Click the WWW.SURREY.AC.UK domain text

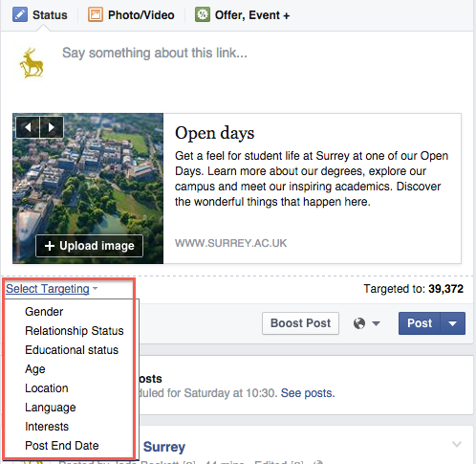click(230, 243)
